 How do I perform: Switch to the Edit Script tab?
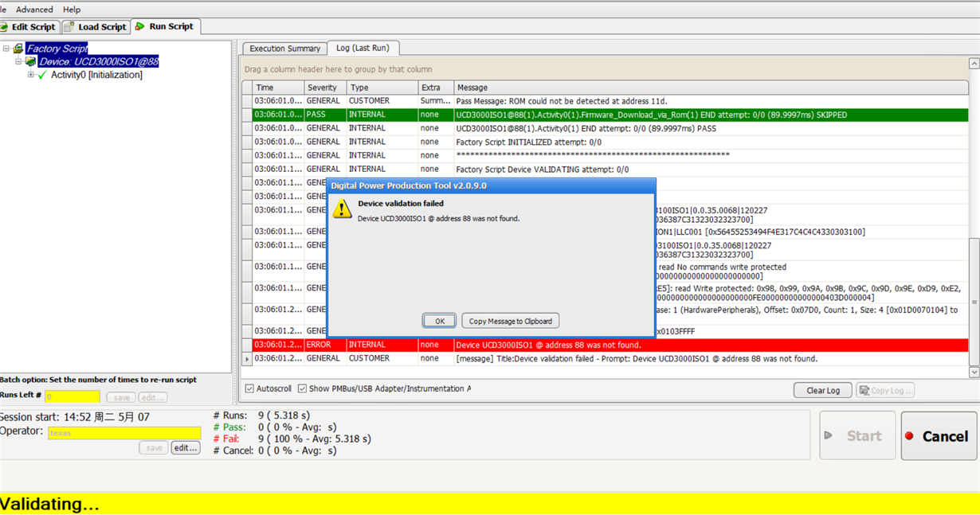tap(28, 26)
